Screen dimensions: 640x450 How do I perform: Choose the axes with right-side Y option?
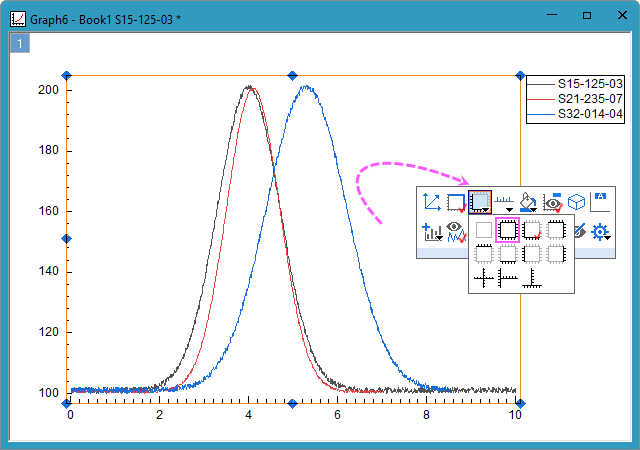point(532,278)
